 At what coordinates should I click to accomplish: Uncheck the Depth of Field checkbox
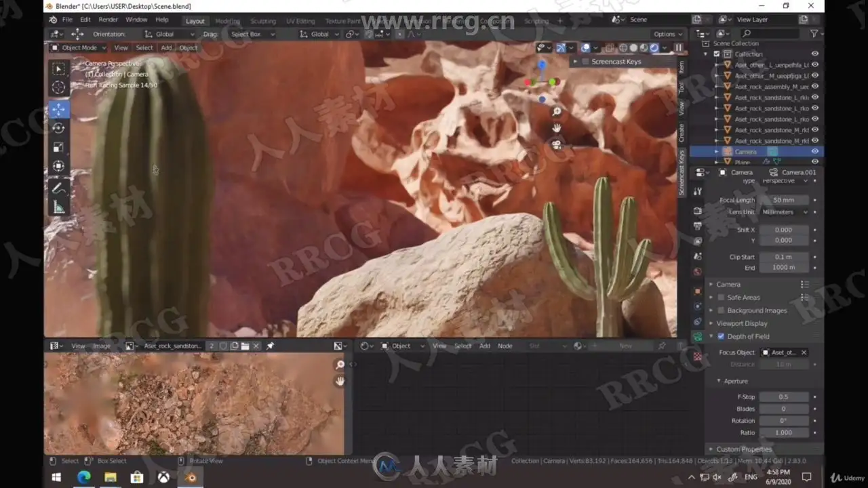(x=721, y=336)
